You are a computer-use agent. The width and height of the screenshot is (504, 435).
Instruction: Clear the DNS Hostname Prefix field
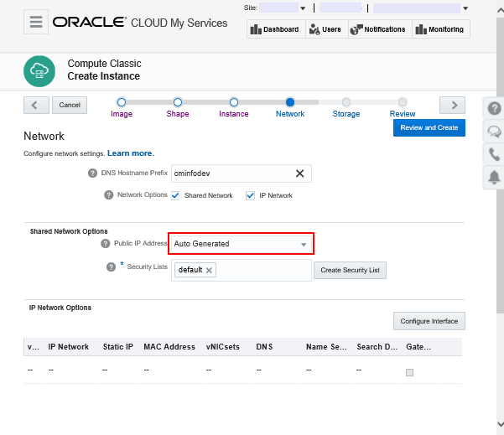coord(299,173)
